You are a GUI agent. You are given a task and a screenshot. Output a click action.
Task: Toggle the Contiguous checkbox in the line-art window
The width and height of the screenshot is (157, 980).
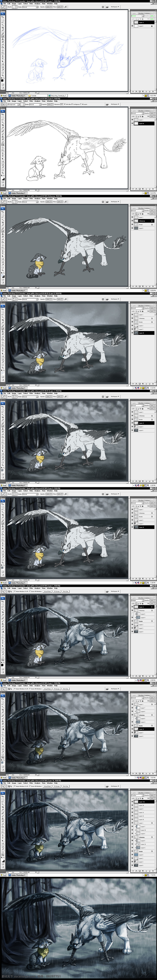click(x=75, y=104)
